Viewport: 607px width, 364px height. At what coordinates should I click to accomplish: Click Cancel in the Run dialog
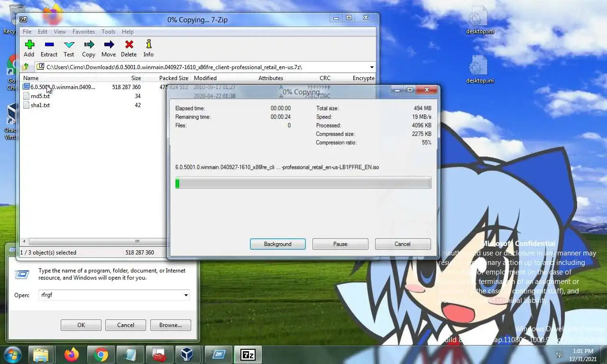pos(126,325)
